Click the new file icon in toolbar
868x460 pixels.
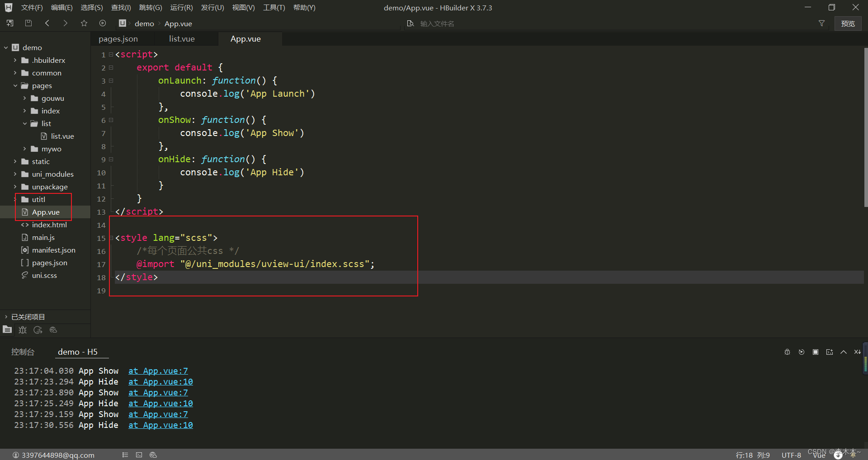coord(10,23)
